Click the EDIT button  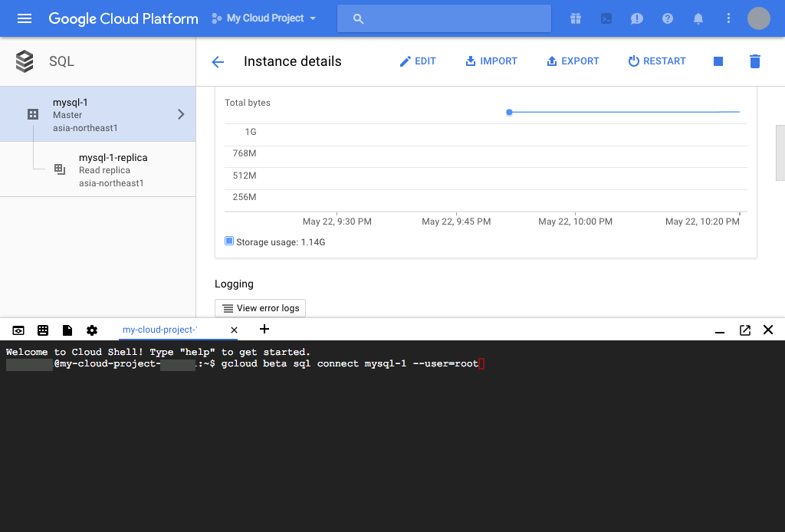click(x=418, y=61)
